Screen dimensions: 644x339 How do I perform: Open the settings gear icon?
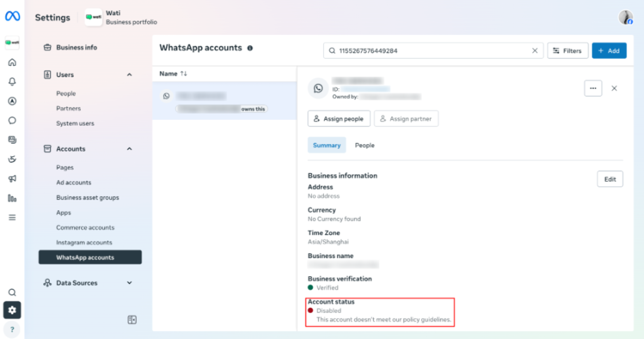click(x=12, y=310)
